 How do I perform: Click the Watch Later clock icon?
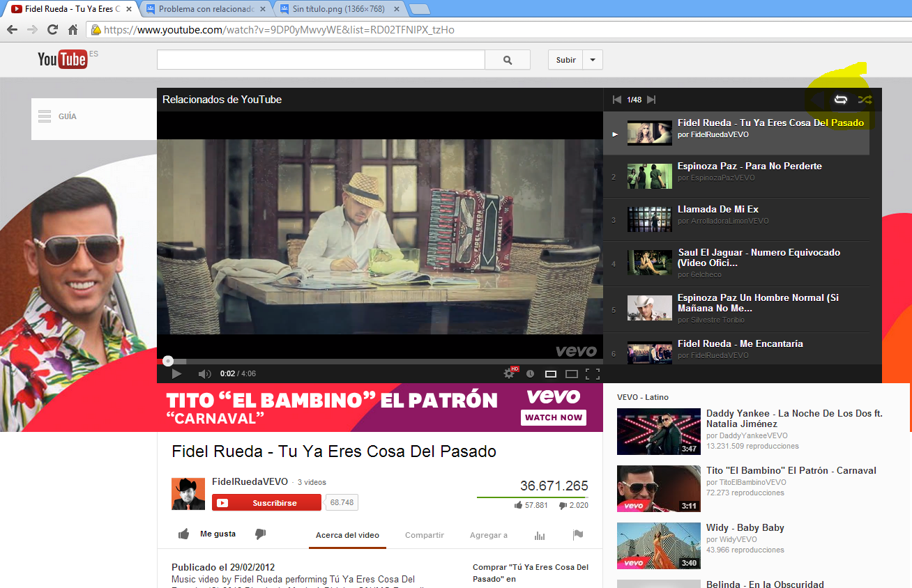pyautogui.click(x=530, y=373)
